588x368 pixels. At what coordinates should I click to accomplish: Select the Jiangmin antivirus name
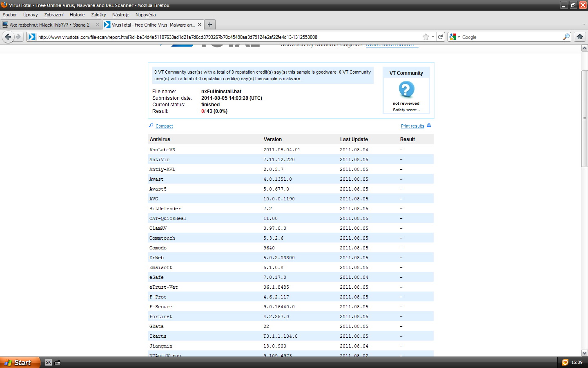click(x=161, y=346)
